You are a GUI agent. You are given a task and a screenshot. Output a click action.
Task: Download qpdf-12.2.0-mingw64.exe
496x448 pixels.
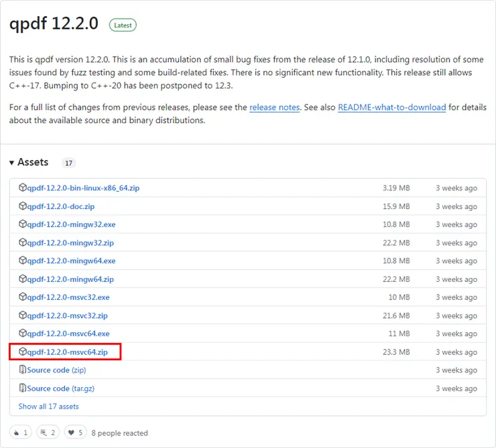click(71, 260)
